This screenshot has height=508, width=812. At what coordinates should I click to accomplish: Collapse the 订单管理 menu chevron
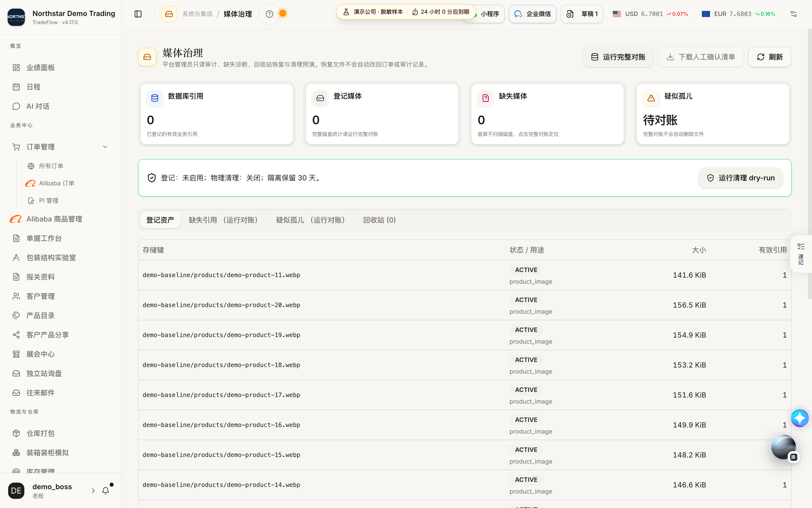[105, 147]
